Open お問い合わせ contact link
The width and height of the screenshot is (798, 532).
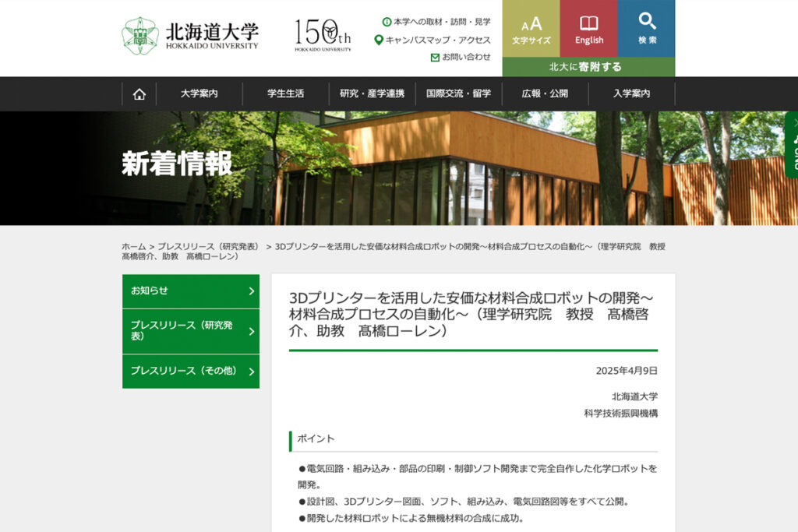461,57
